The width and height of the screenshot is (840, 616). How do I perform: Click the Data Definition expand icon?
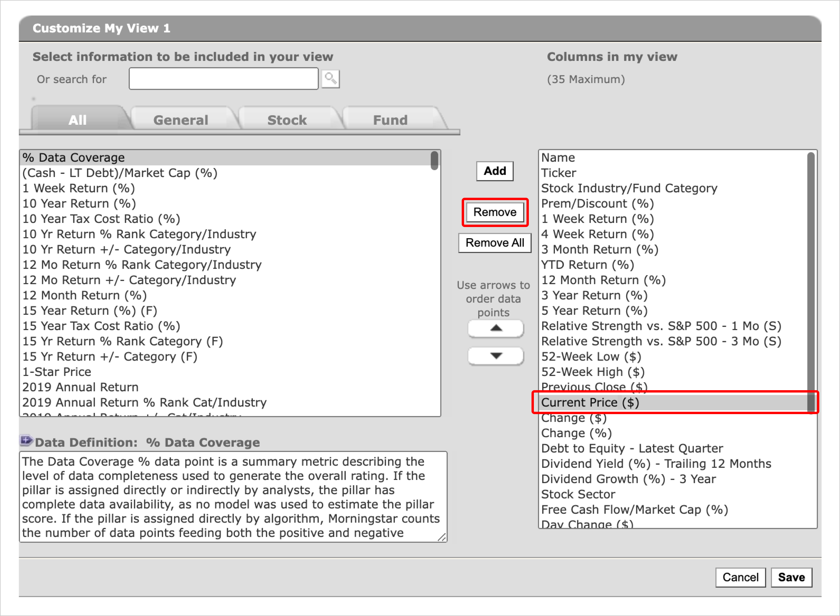(26, 441)
